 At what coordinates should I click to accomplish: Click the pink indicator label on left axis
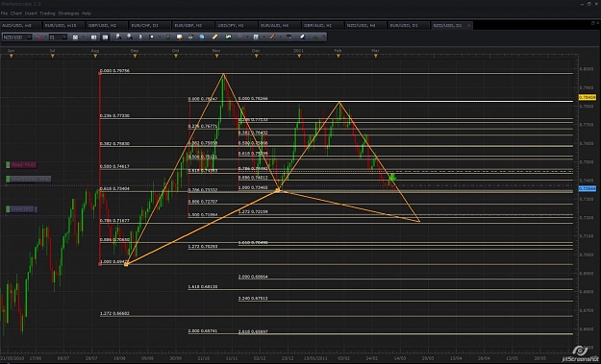pos(21,165)
